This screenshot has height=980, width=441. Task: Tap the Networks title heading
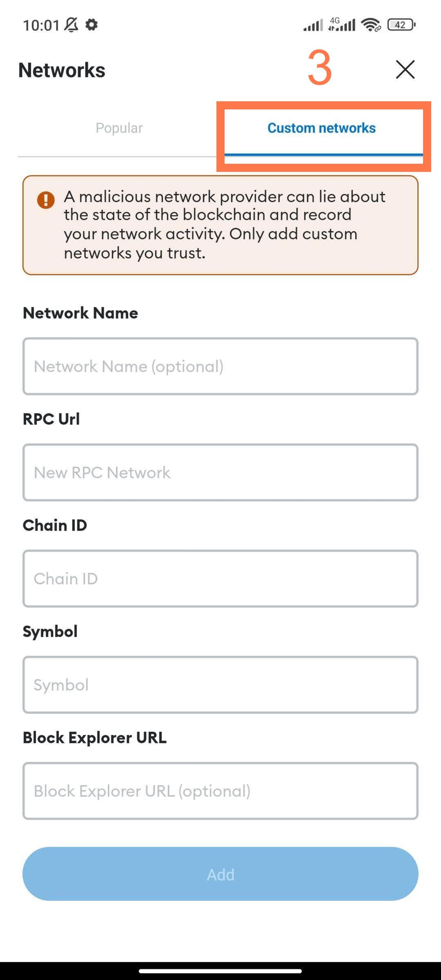point(62,70)
